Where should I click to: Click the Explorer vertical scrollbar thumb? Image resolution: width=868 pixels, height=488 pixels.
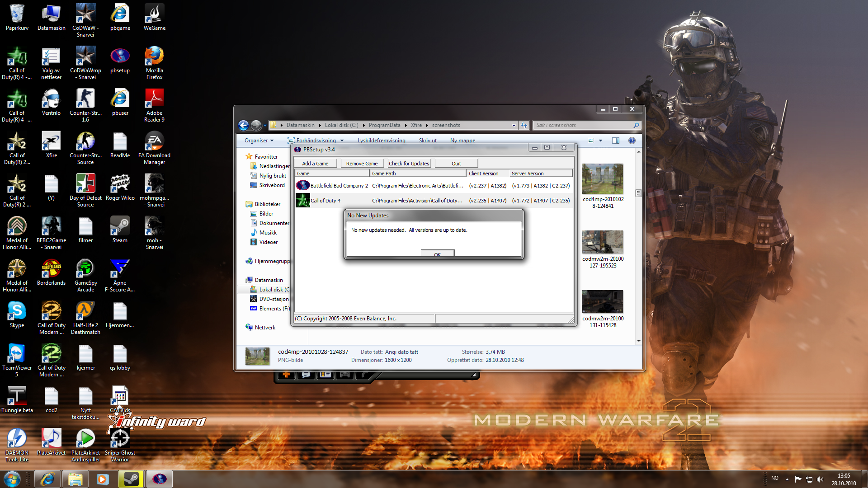[638, 193]
